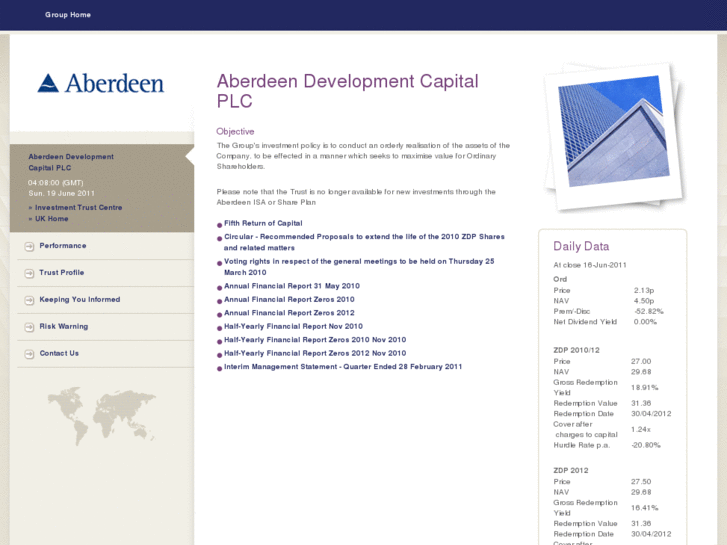The image size is (727, 545).
Task: Click the Objective heading
Action: [x=235, y=132]
